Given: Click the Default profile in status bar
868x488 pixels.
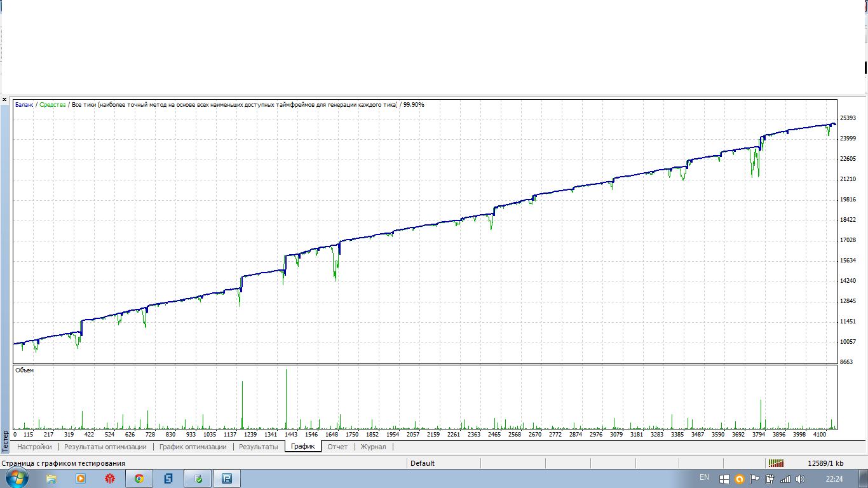Looking at the screenshot, I should (423, 463).
